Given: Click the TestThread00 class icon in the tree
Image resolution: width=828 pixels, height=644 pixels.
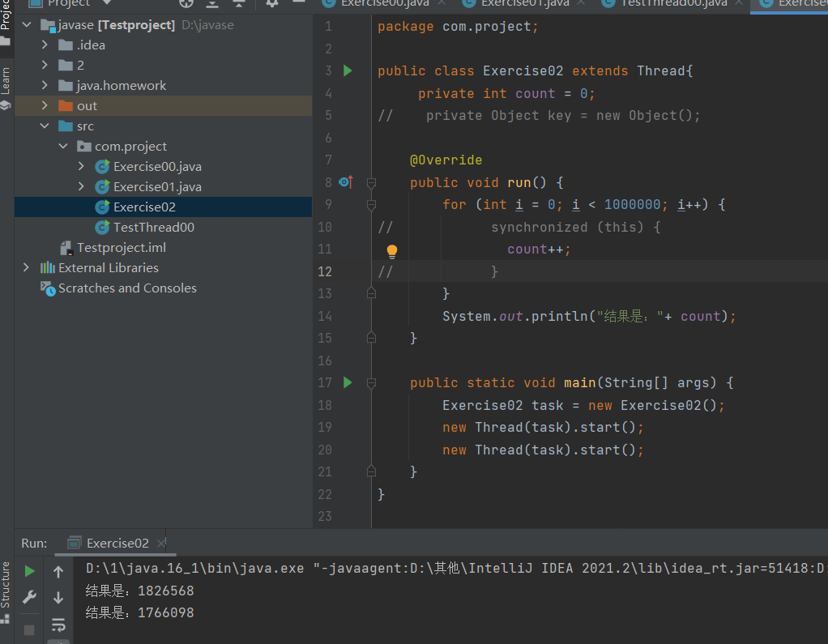Looking at the screenshot, I should (x=102, y=228).
